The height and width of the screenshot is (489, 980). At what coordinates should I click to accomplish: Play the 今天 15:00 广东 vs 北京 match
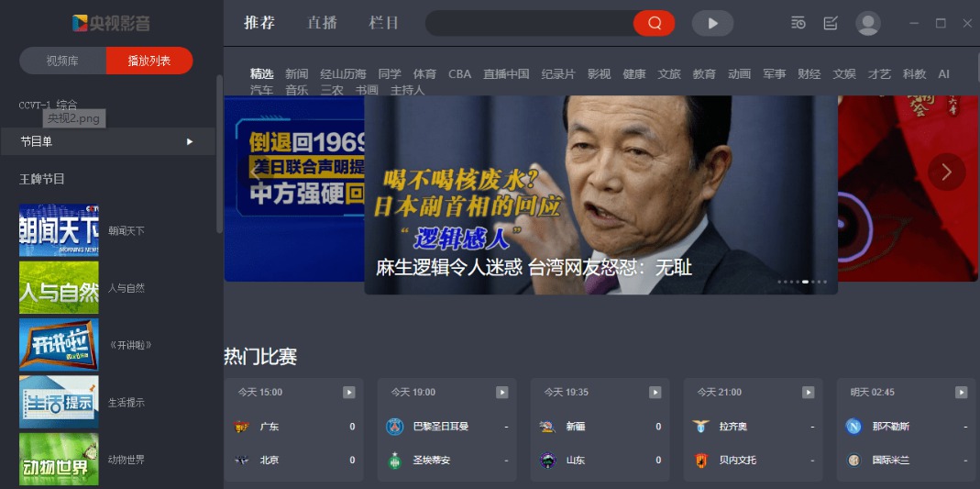click(x=348, y=392)
